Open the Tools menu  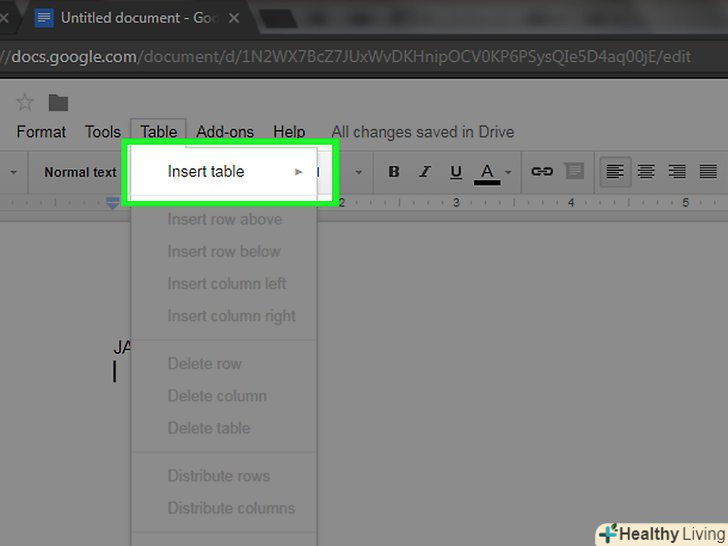point(103,132)
